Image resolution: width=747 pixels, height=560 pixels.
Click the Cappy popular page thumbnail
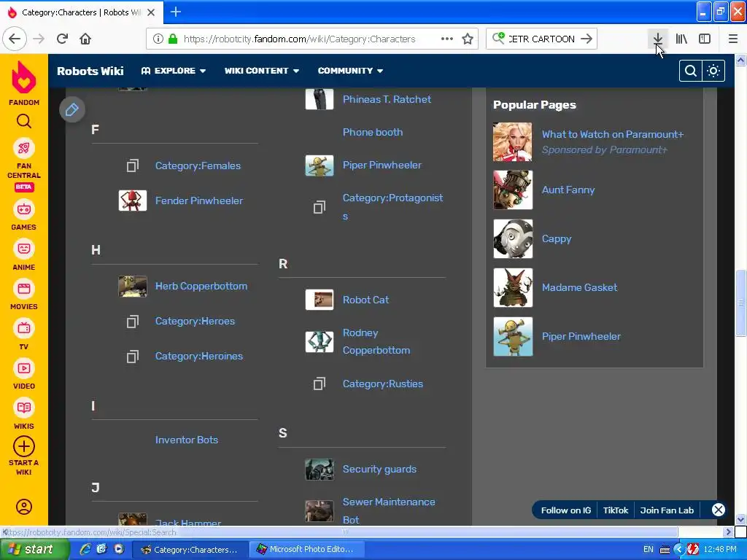[513, 238]
